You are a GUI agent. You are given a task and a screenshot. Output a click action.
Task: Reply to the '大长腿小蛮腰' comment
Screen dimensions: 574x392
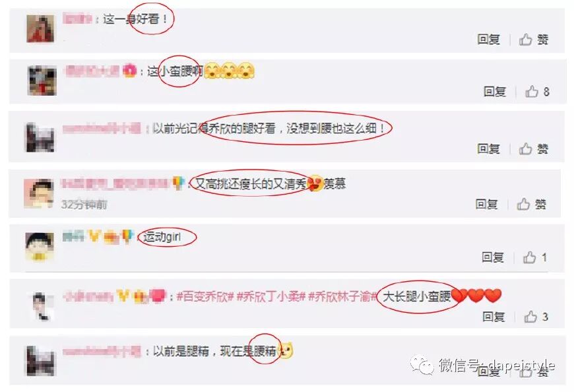tap(494, 317)
